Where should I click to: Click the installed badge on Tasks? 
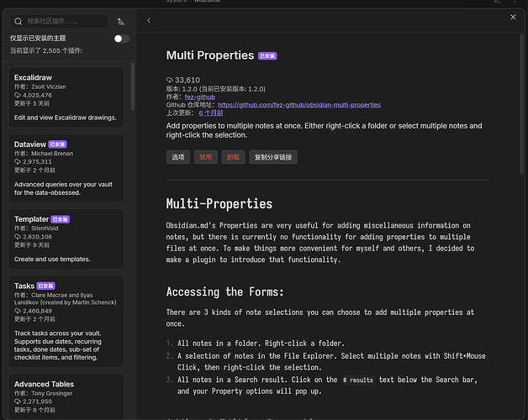tap(45, 286)
